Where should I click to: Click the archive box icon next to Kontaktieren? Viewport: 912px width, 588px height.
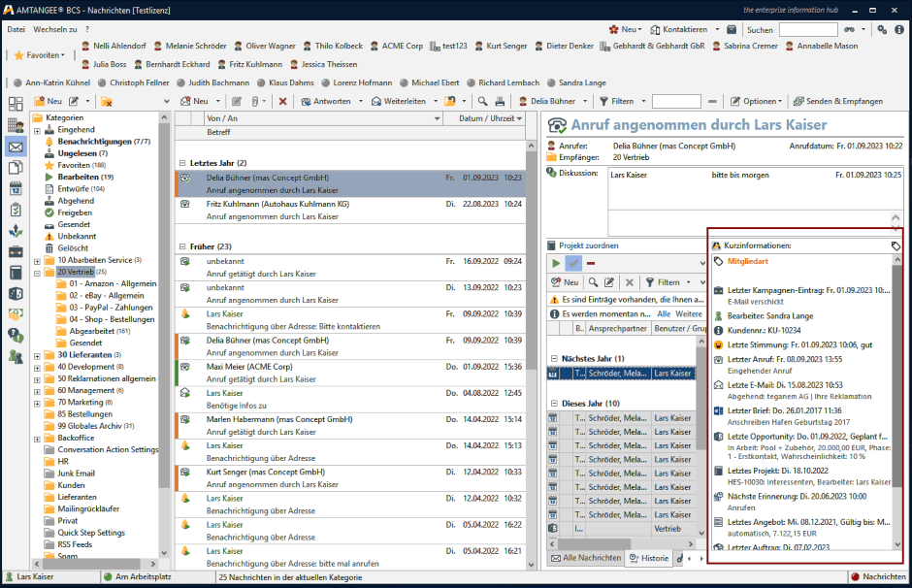pyautogui.click(x=732, y=30)
